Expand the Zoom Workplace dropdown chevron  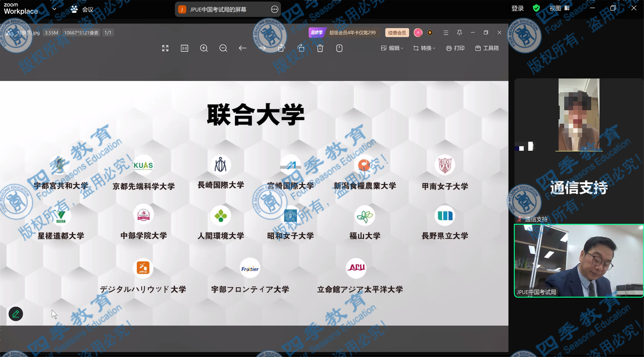pos(54,9)
